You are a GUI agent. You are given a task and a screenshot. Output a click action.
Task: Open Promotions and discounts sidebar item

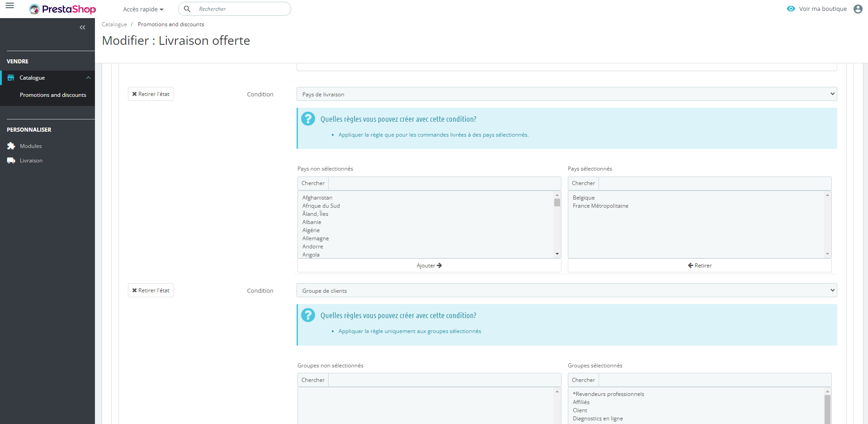[53, 95]
